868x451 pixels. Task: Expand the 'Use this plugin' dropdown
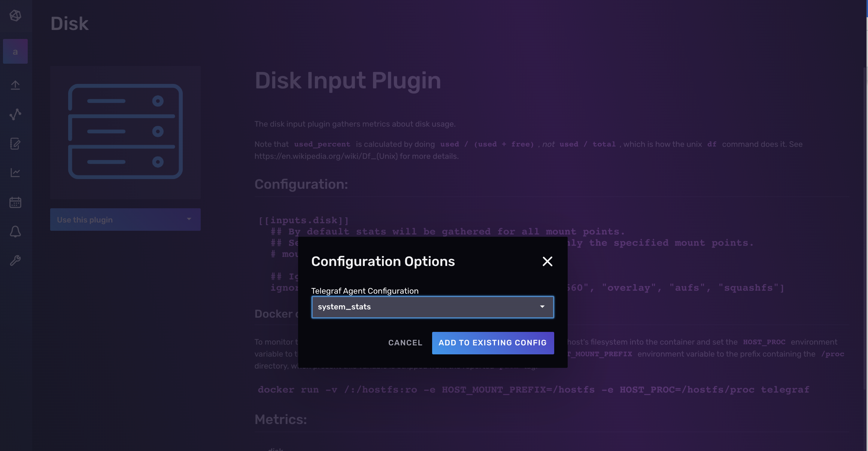125,220
